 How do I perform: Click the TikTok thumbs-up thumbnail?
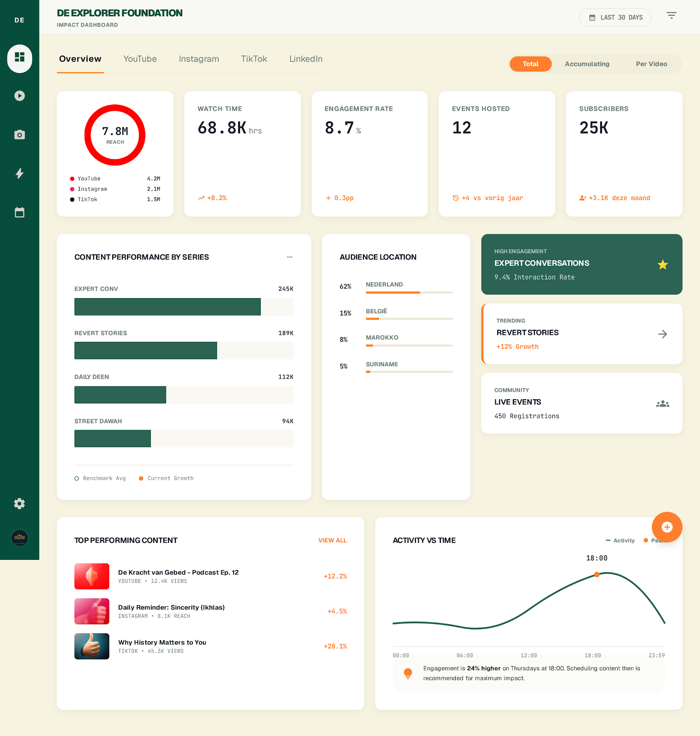click(x=92, y=646)
